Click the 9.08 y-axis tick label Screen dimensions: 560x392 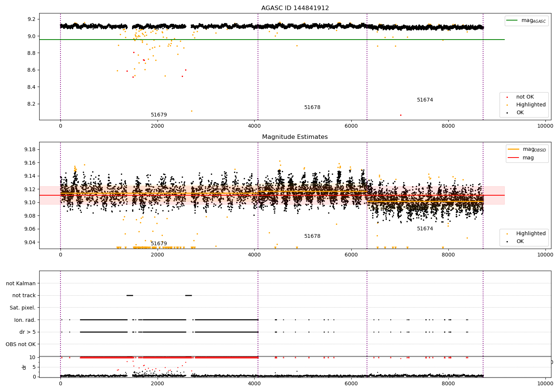30,216
